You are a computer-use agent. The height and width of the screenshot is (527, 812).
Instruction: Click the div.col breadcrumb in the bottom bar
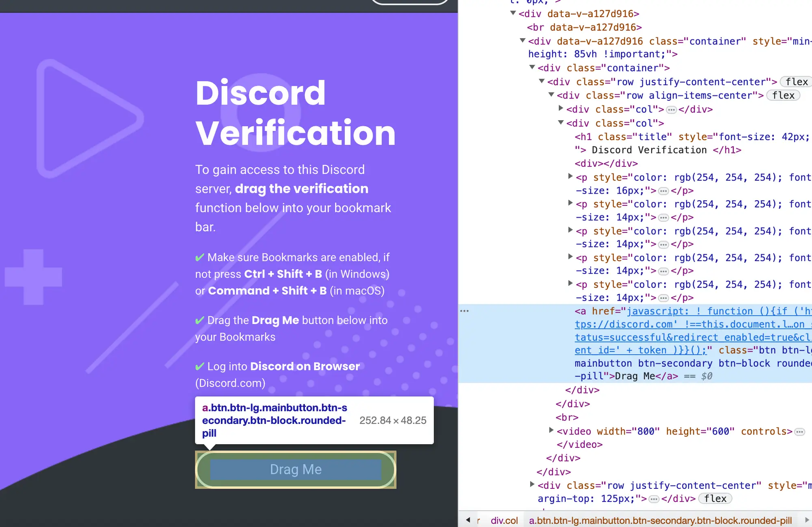[504, 519]
